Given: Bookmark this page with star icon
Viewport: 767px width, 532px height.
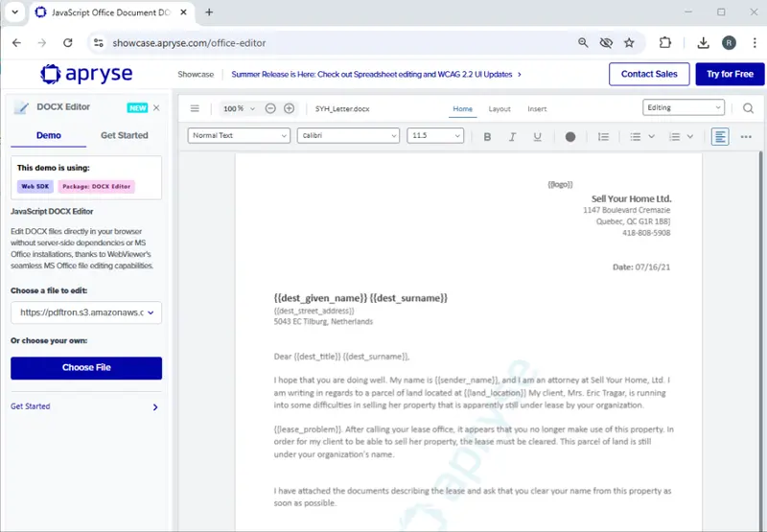Looking at the screenshot, I should (629, 42).
